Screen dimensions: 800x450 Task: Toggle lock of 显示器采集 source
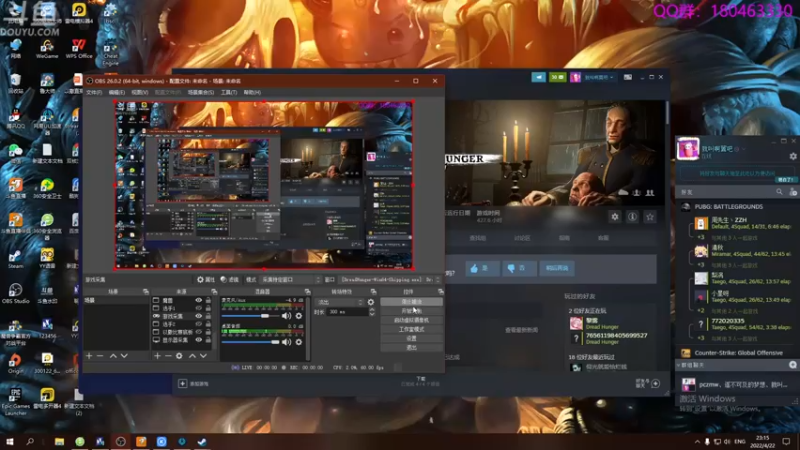tap(208, 340)
